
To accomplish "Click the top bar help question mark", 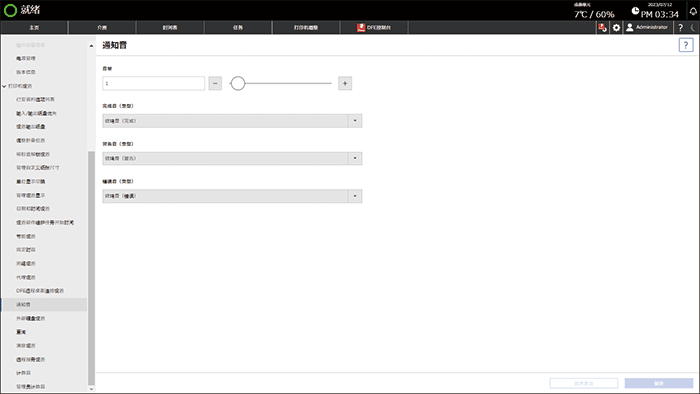I will pyautogui.click(x=680, y=28).
